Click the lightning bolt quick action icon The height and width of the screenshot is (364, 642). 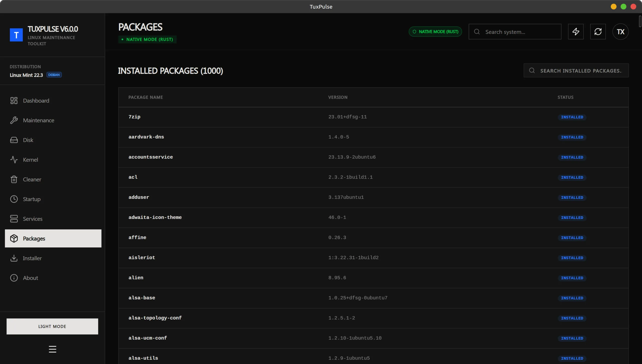576,32
